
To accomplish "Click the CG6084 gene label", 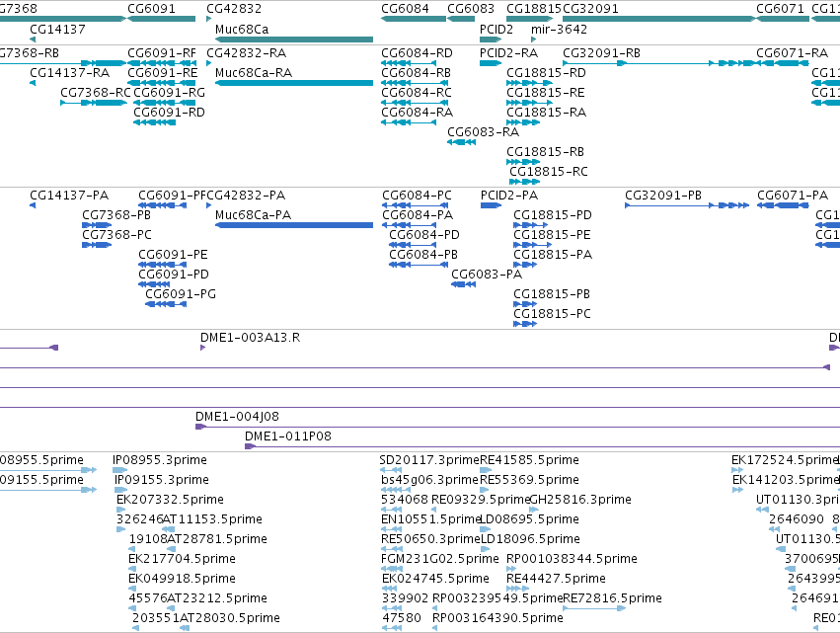I will click(x=405, y=9).
